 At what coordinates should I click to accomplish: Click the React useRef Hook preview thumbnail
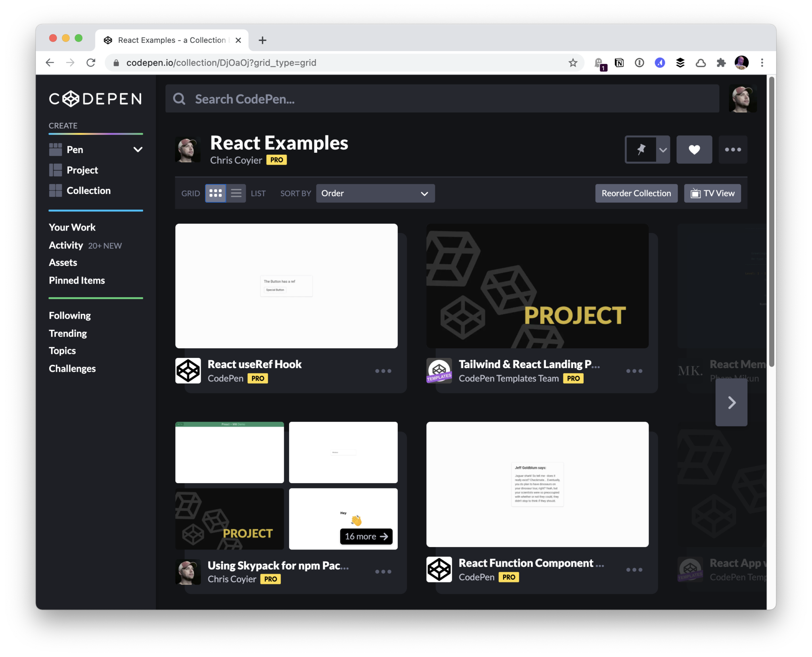pyautogui.click(x=286, y=285)
